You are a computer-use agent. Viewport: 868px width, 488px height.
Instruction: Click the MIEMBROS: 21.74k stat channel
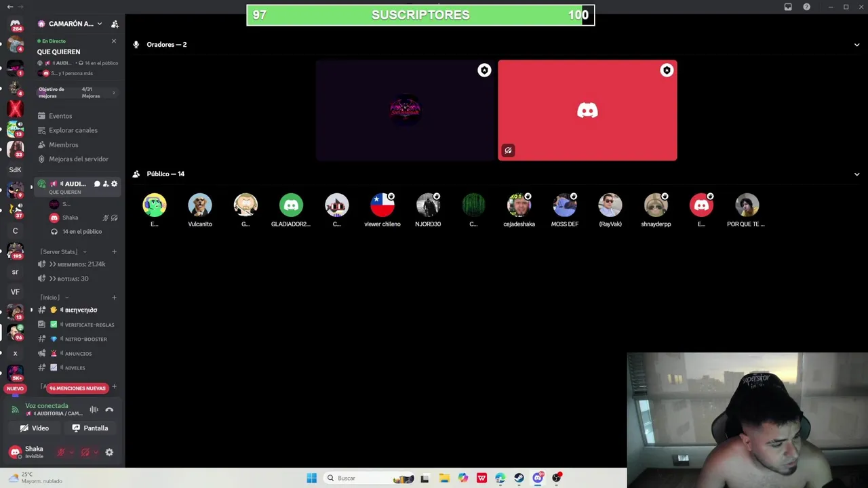point(78,264)
